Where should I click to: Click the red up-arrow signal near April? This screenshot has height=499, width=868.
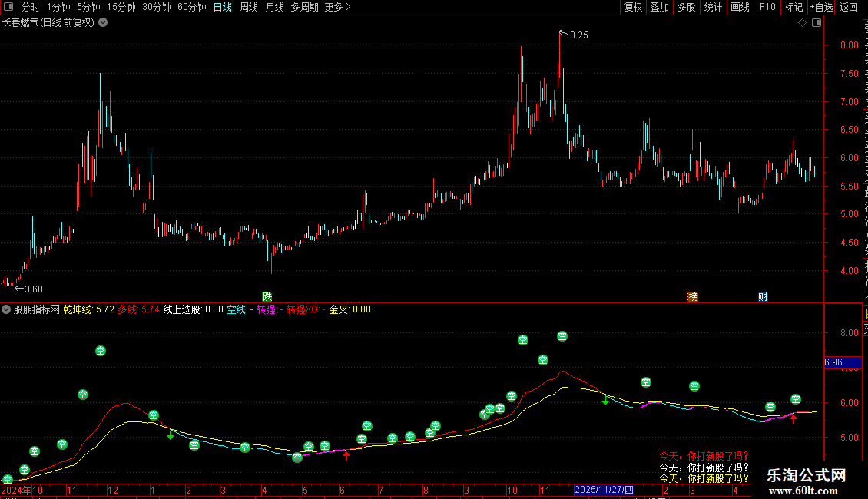pos(793,419)
